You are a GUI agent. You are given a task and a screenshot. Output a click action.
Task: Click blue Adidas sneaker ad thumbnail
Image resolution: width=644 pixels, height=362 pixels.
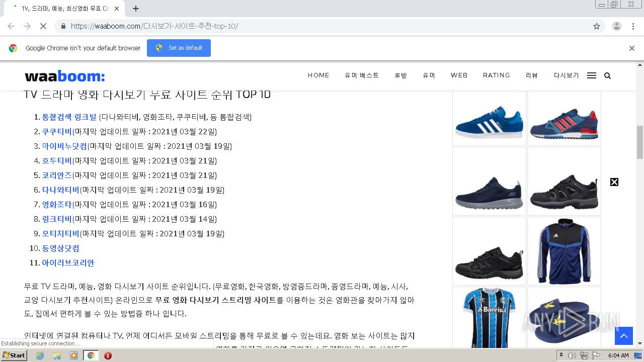[x=489, y=118]
